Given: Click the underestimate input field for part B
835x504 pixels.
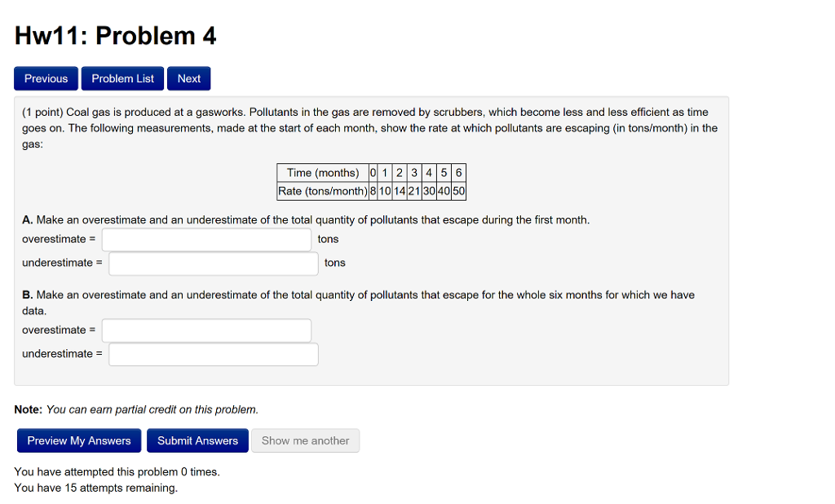Looking at the screenshot, I should point(213,354).
